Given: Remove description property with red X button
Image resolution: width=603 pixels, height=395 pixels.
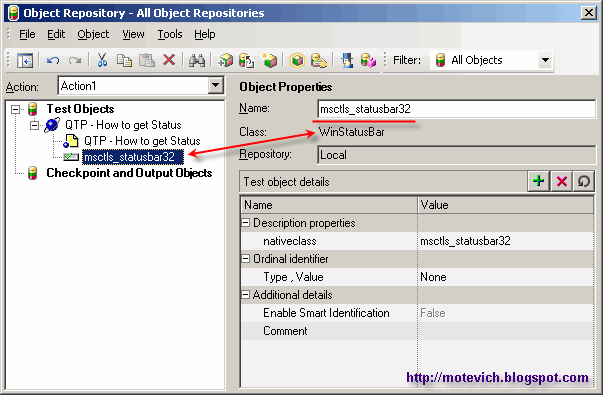Looking at the screenshot, I should (x=561, y=181).
